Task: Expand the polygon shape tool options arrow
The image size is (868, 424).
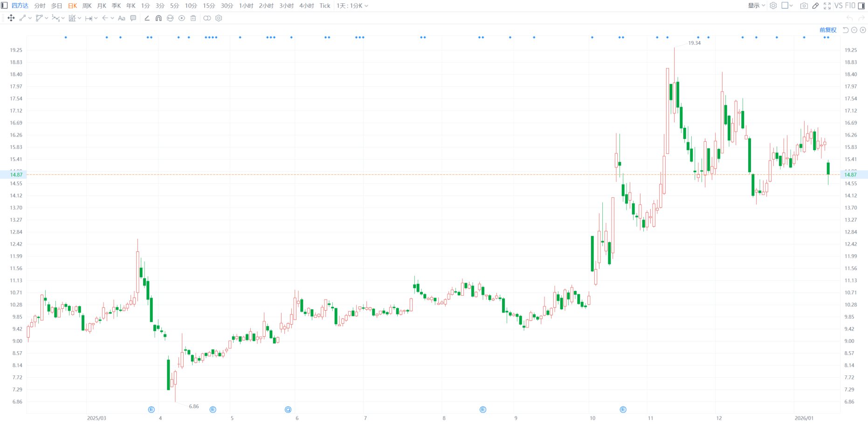Action: tap(47, 18)
